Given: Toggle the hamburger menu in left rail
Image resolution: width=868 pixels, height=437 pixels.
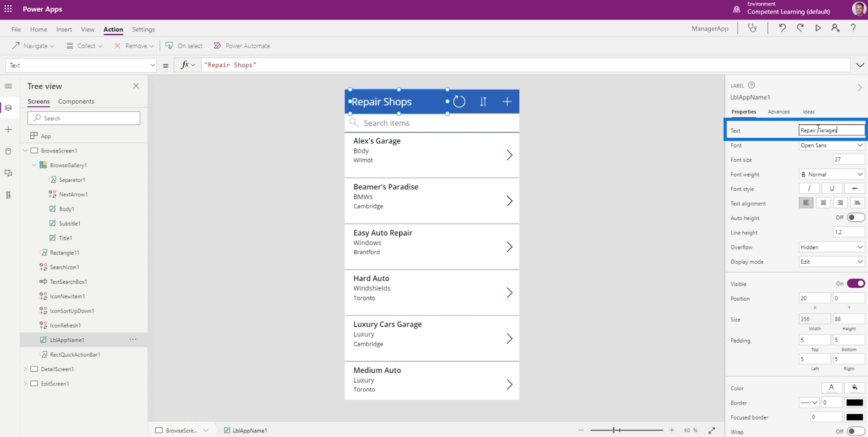Looking at the screenshot, I should [x=8, y=86].
